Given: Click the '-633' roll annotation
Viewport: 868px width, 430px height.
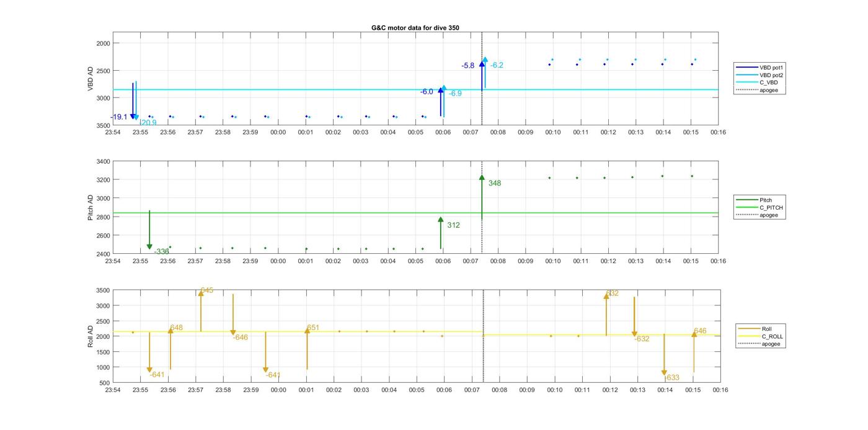Looking at the screenshot, I should point(672,377).
